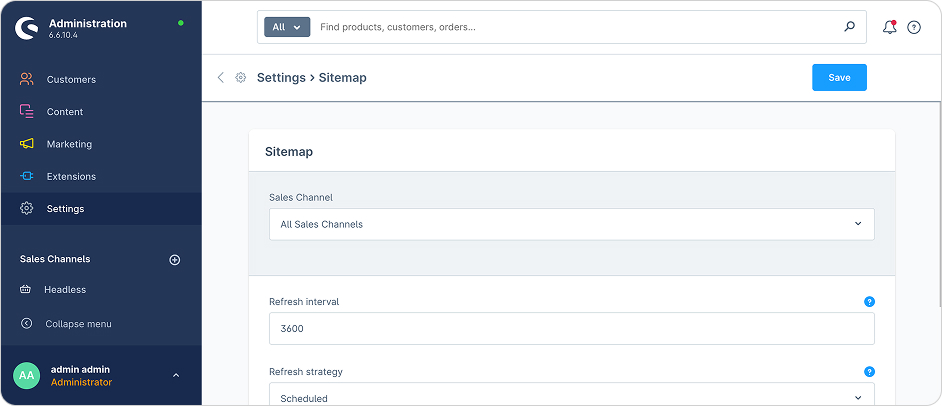This screenshot has height=406, width=942.
Task: Collapse the sidebar menu
Action: click(x=78, y=324)
